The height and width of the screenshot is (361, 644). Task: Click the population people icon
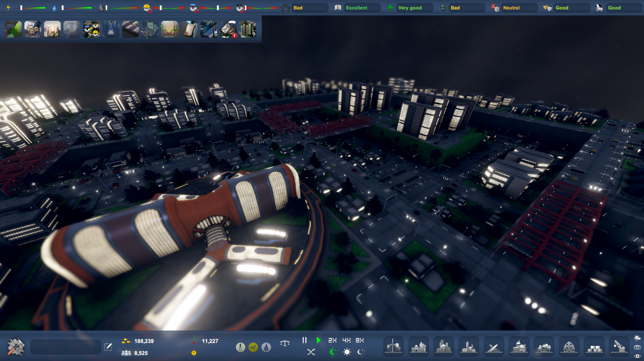click(126, 353)
